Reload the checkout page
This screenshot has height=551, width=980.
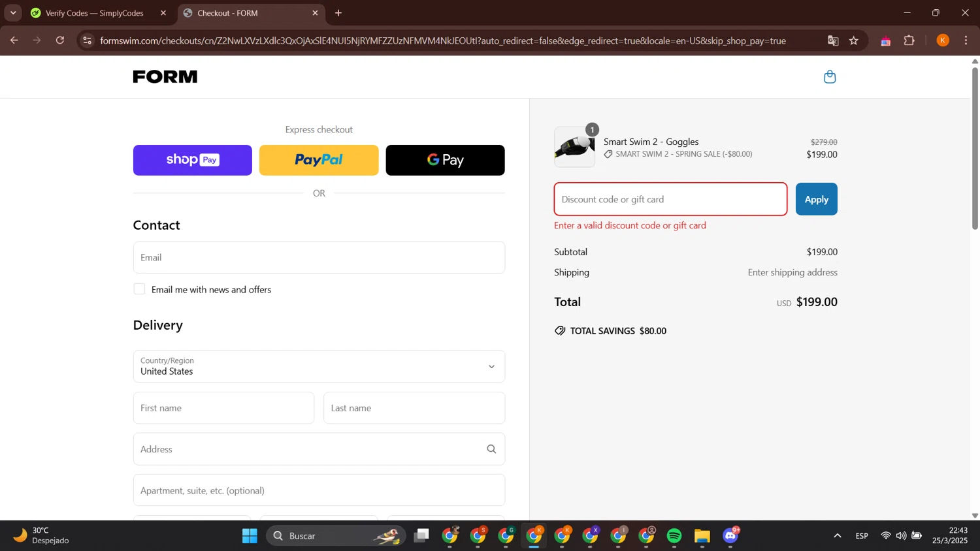[60, 40]
